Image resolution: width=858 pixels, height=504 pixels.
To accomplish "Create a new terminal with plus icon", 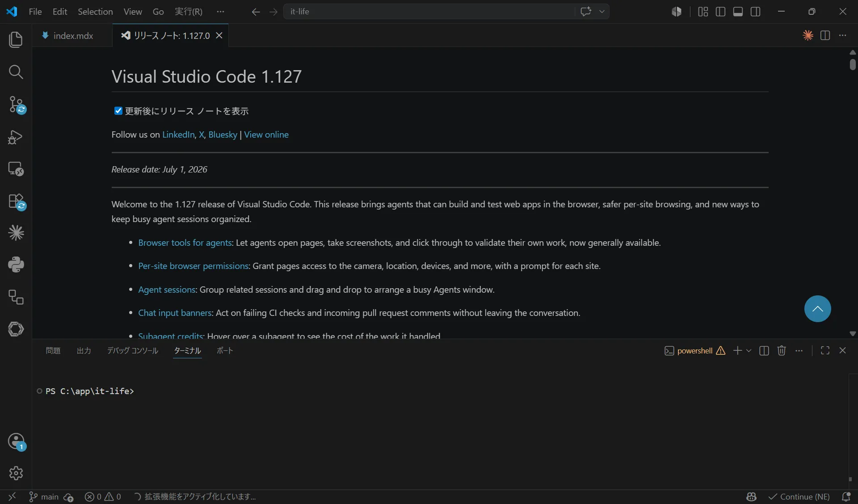I will 737,351.
